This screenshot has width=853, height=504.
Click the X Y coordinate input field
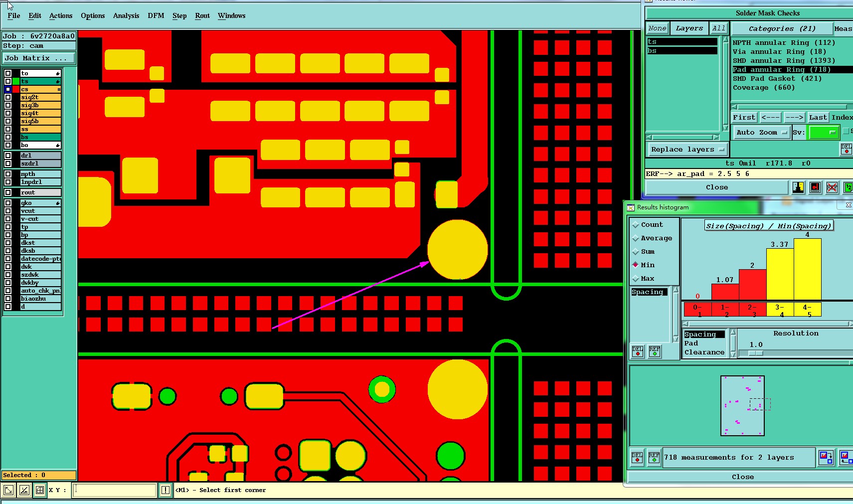[x=115, y=490]
